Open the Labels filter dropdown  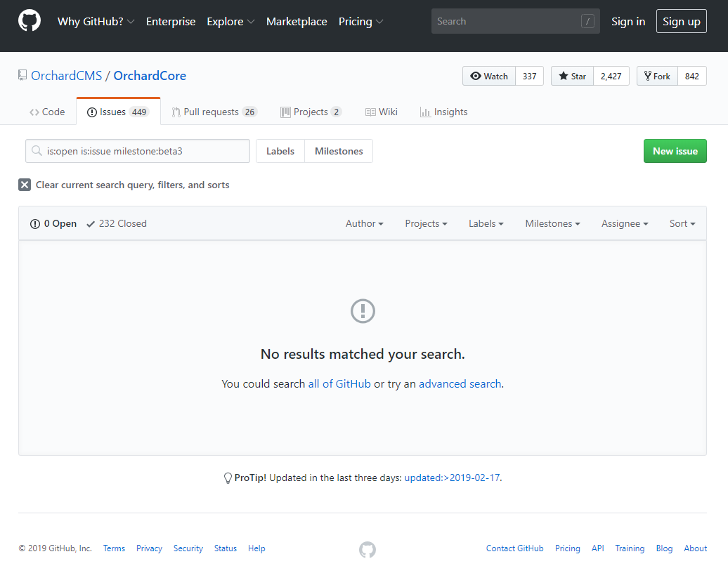pyautogui.click(x=486, y=223)
